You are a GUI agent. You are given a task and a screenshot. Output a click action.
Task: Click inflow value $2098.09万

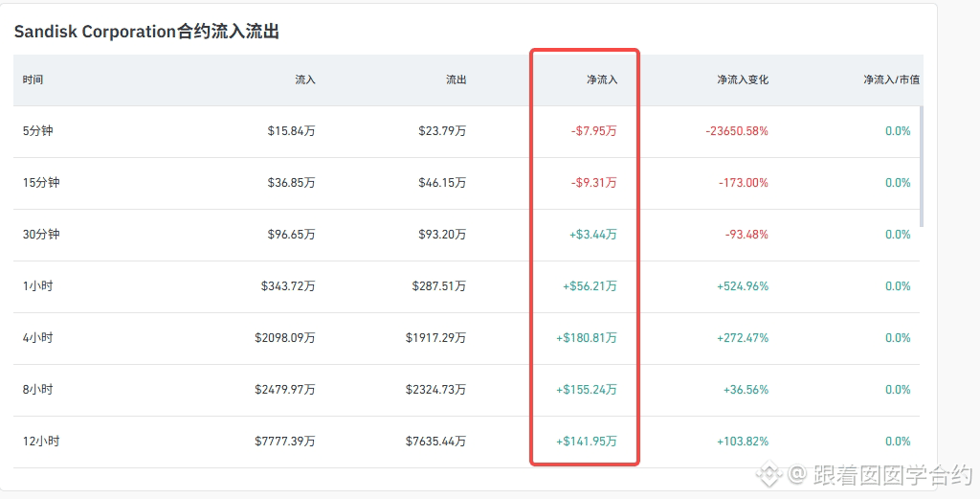click(x=285, y=338)
